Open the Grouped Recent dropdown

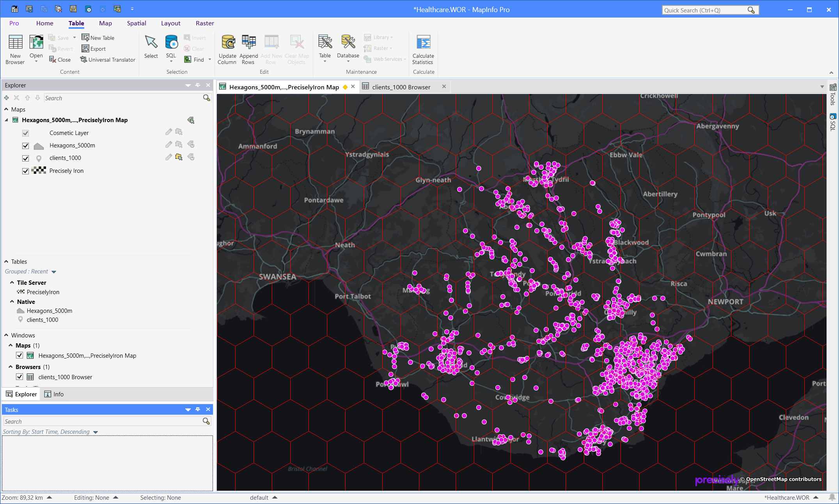tap(54, 272)
